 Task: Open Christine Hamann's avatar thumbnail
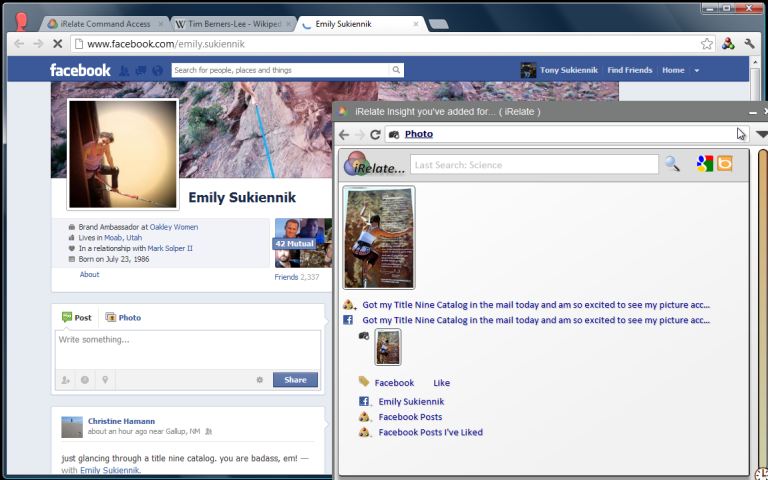(x=72, y=427)
